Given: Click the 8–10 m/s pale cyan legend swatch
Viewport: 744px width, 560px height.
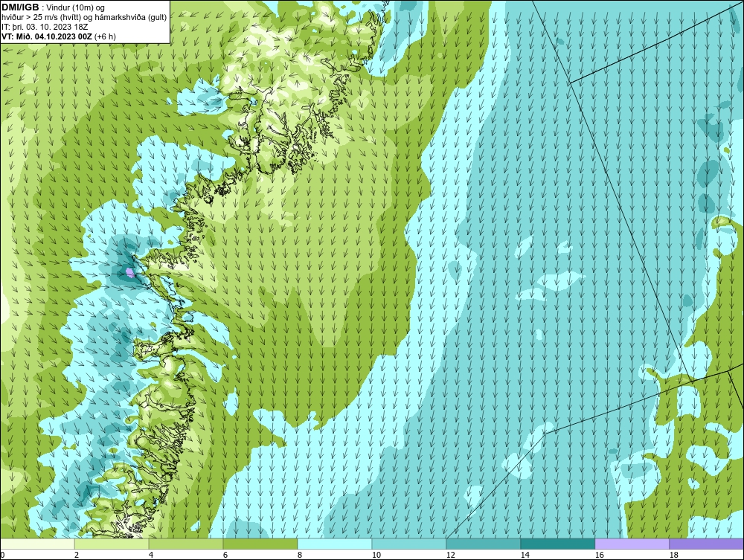Looking at the screenshot, I should click(335, 544).
